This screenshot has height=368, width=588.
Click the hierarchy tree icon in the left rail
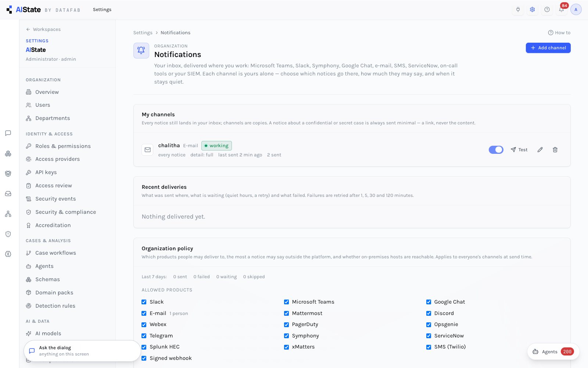tap(8, 214)
